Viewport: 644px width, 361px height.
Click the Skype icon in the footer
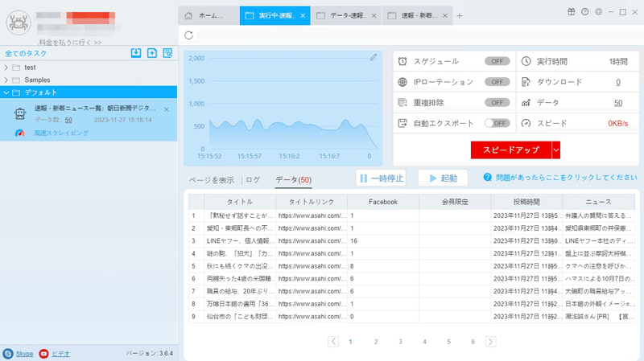coord(8,354)
